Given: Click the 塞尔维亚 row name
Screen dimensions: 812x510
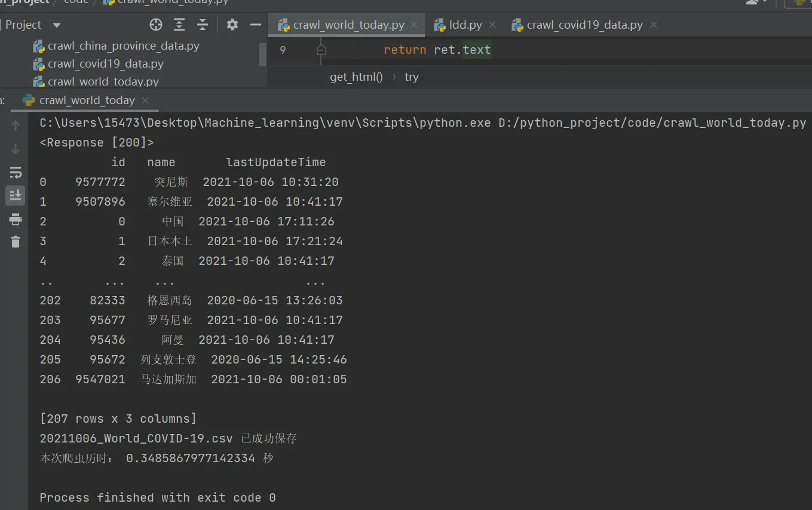Looking at the screenshot, I should click(x=170, y=202).
